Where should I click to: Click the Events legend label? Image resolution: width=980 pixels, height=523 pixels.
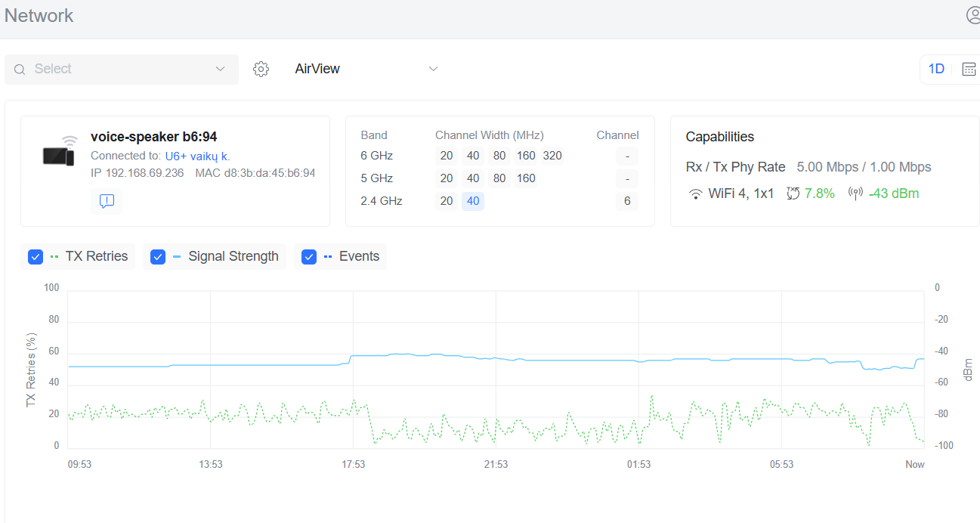tap(359, 257)
